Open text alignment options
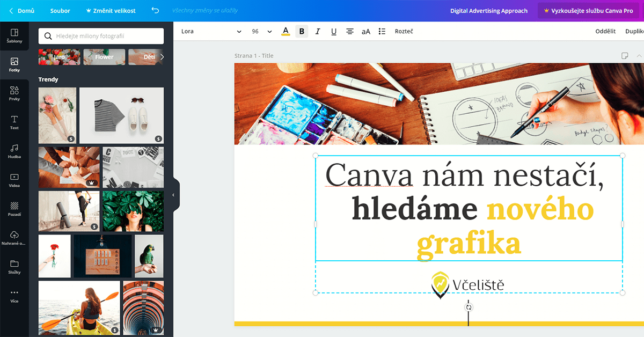This screenshot has width=644, height=337. 350,32
